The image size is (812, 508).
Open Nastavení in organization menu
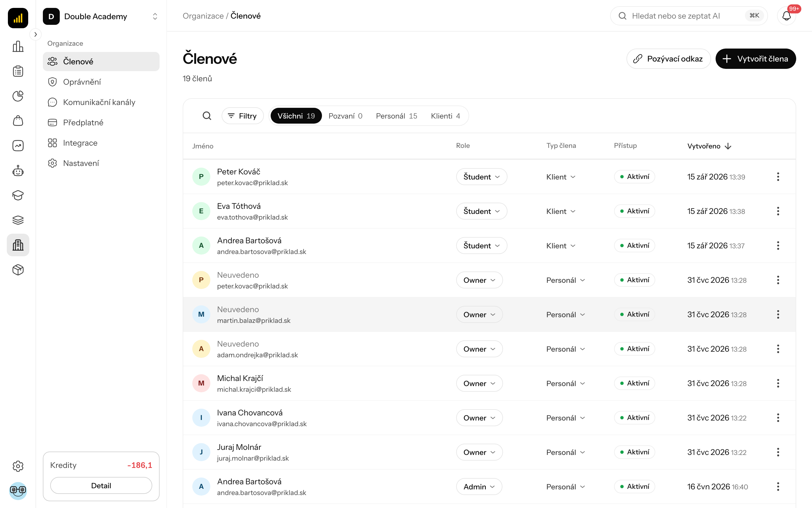101,163
